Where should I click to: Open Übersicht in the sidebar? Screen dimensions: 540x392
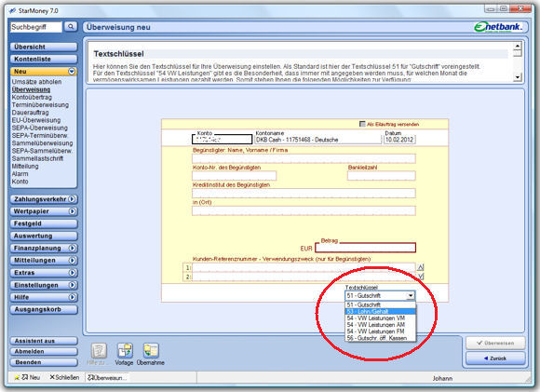(x=44, y=47)
